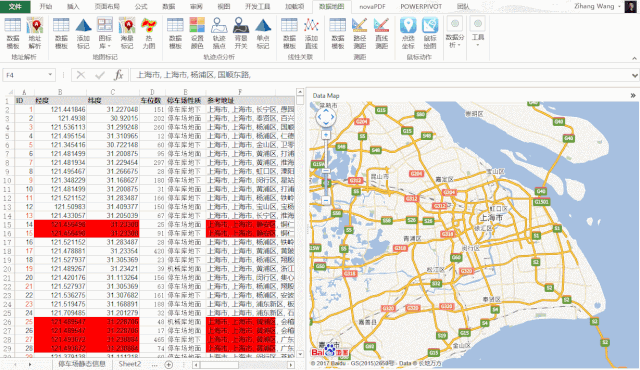
Task: Click the 点选坐标 pick coordinate icon
Action: click(408, 33)
